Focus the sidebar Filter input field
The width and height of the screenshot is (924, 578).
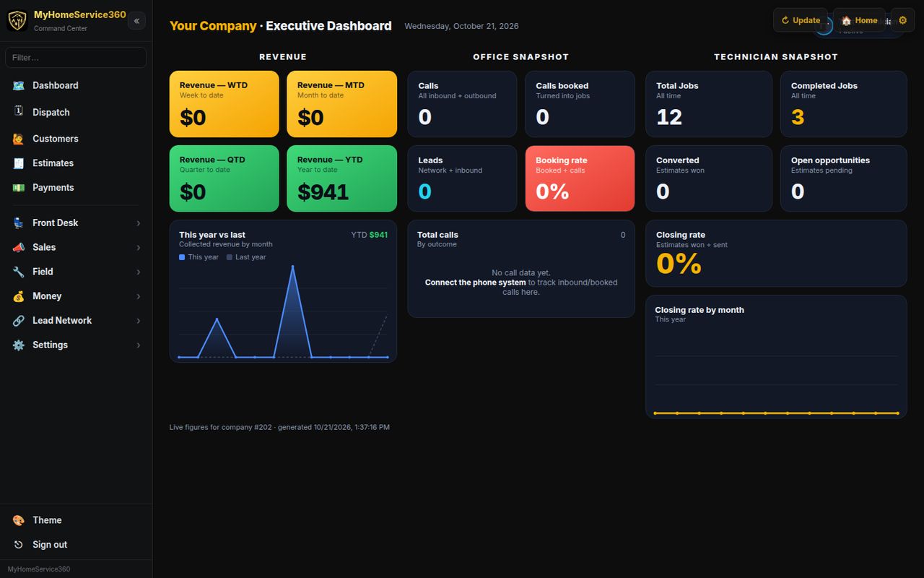(76, 57)
